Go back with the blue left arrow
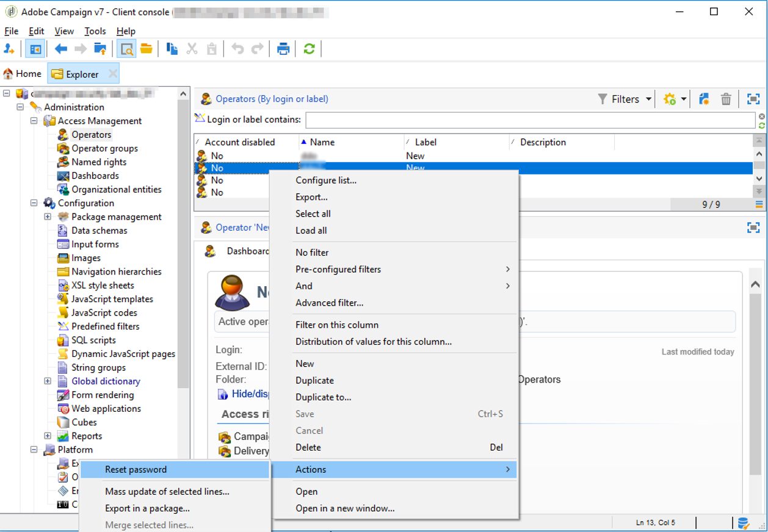The height and width of the screenshot is (532, 768). click(x=61, y=49)
